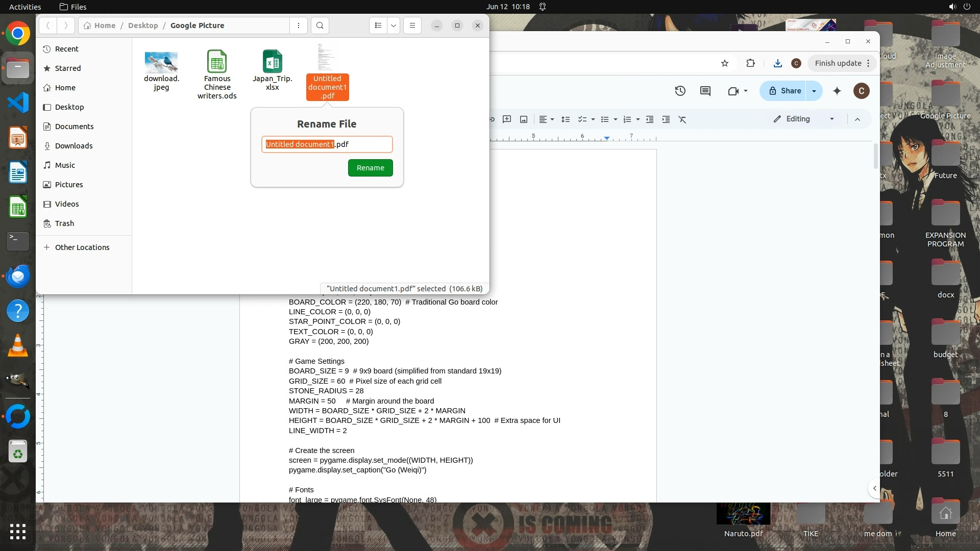Viewport: 980px width, 551px height.
Task: Click the insert image toolbar icon
Action: (x=524, y=119)
